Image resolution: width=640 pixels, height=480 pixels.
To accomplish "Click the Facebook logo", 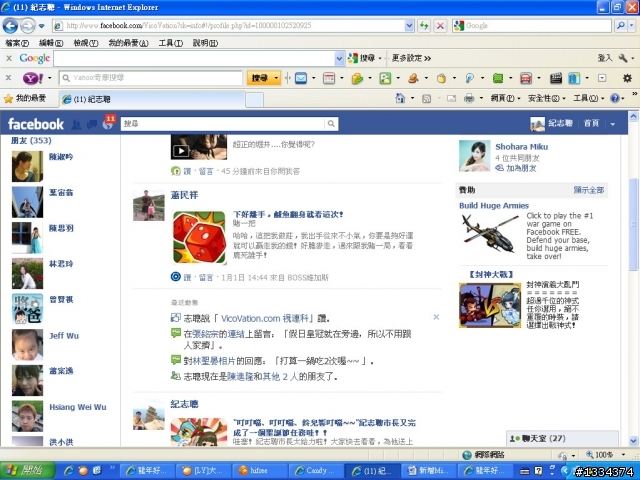I will pos(36,124).
